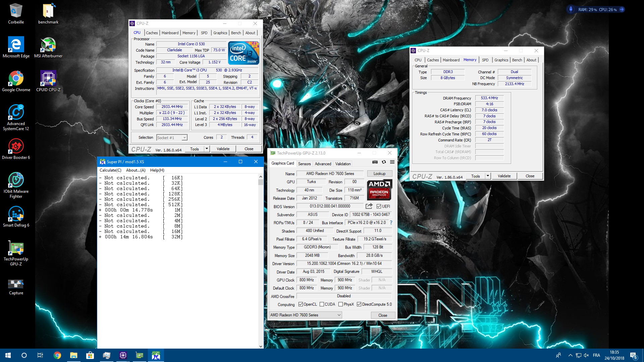Viewport: 644px width, 362px height.
Task: Expand Tools dropdown arrow in Memory tab window
Action: coord(488,176)
